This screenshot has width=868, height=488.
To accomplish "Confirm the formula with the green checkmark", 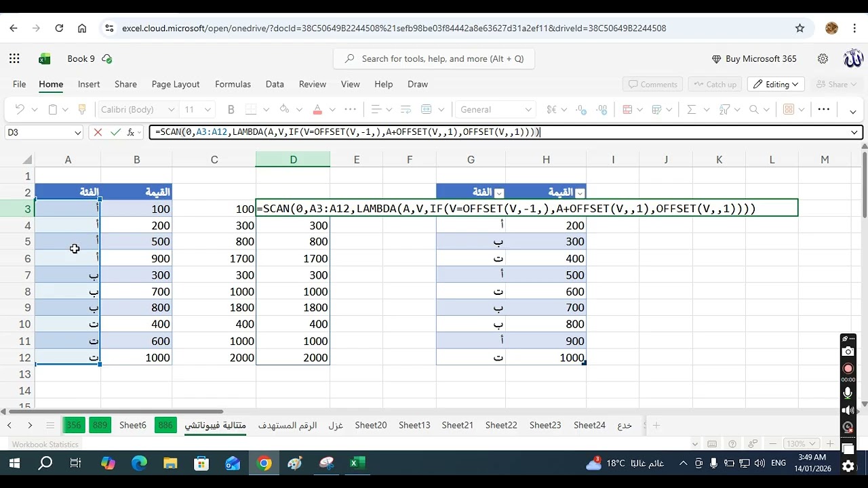I will (x=115, y=132).
